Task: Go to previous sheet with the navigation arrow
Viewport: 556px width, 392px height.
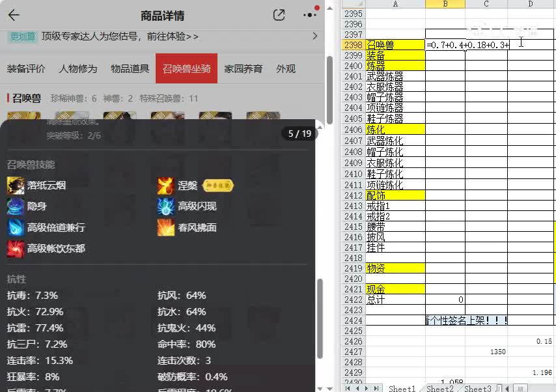Action: (357, 389)
